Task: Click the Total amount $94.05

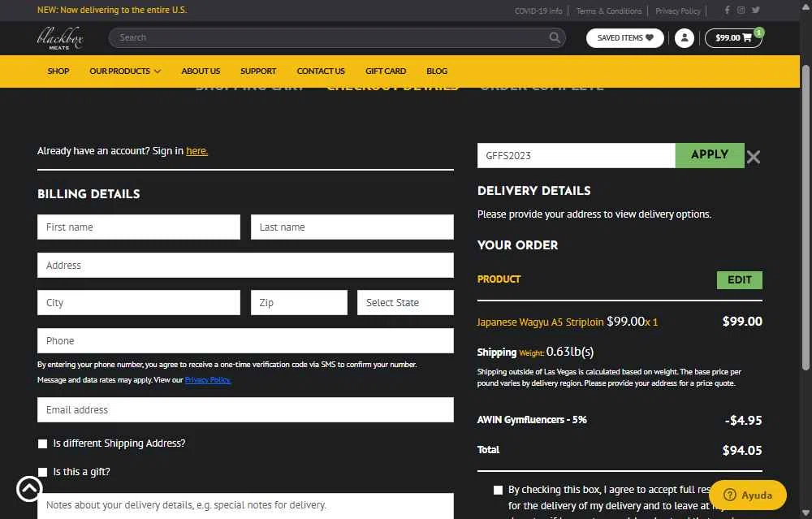Action: (x=742, y=451)
